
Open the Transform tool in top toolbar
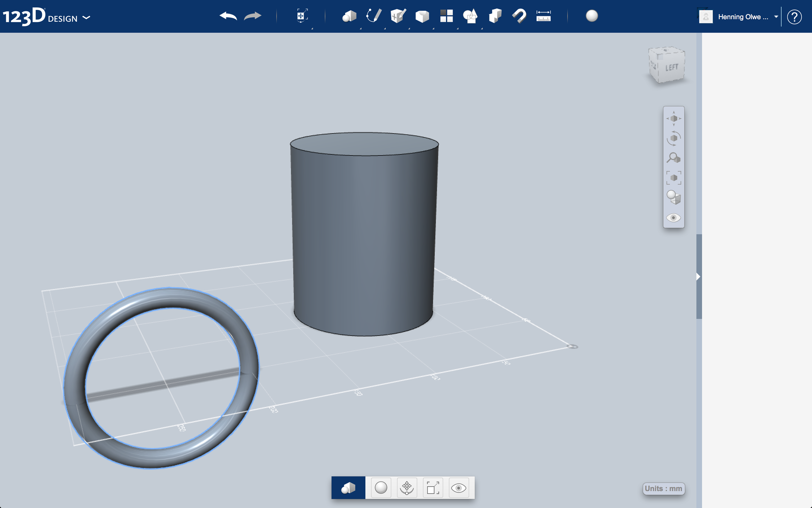pos(302,16)
